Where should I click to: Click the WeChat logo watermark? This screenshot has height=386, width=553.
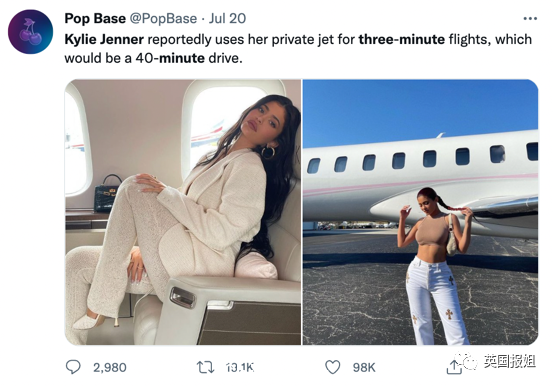point(467,360)
